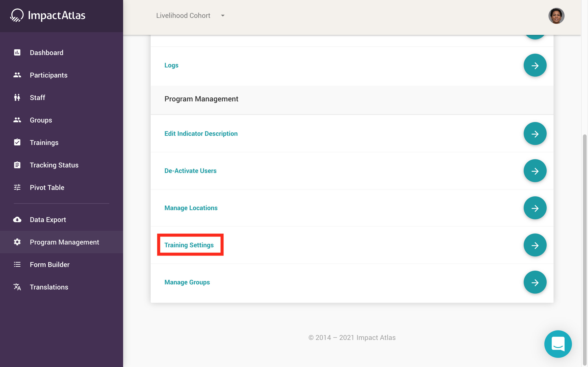The width and height of the screenshot is (588, 367).
Task: Open the chat support bubble
Action: pyautogui.click(x=558, y=344)
